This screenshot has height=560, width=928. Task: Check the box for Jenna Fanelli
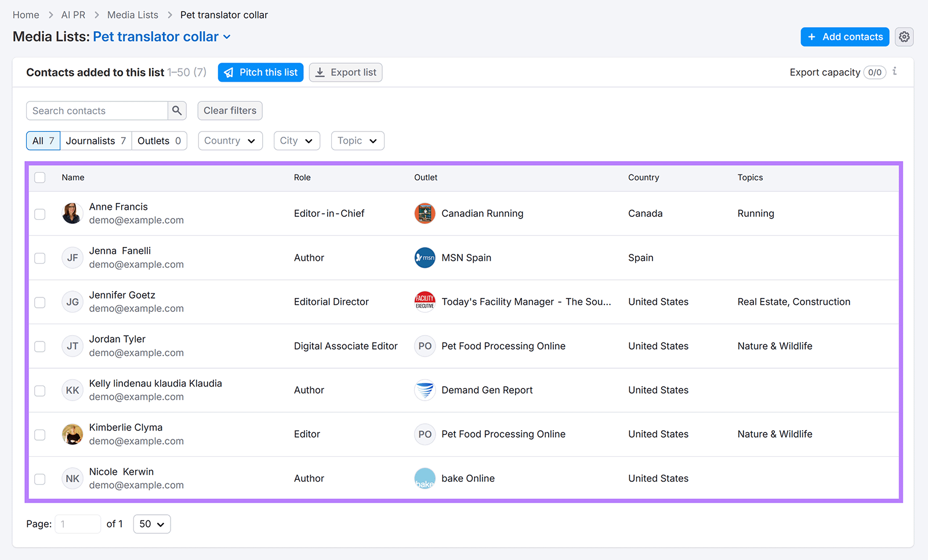(x=40, y=258)
